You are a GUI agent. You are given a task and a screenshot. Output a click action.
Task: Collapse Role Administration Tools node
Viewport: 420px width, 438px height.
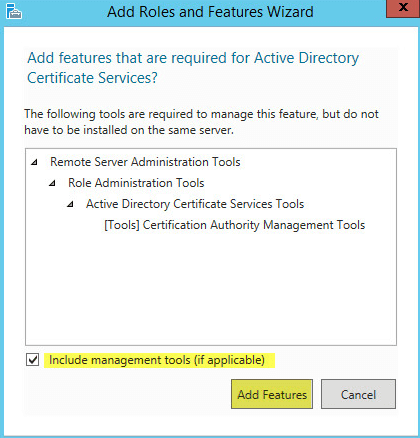[52, 183]
